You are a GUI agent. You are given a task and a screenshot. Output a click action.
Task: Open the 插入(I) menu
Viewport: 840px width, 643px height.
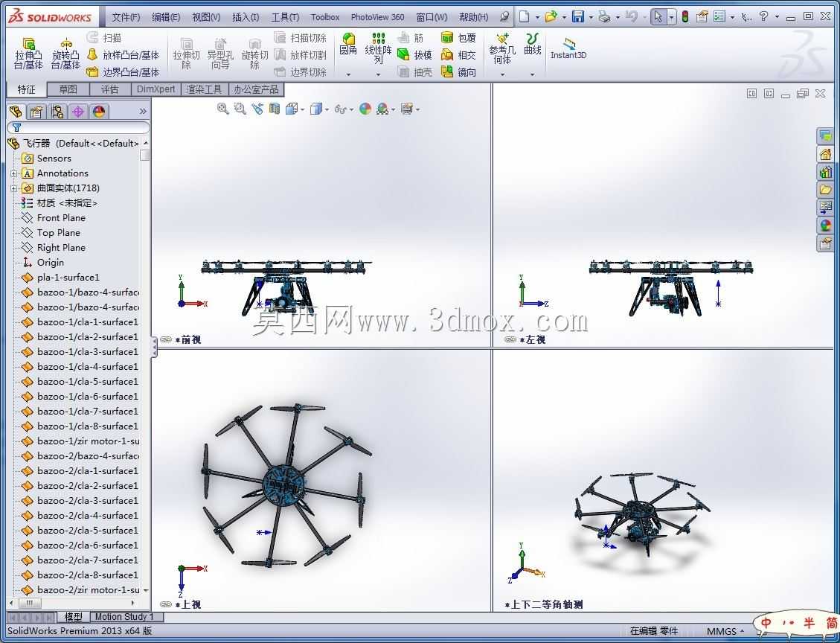tap(246, 17)
